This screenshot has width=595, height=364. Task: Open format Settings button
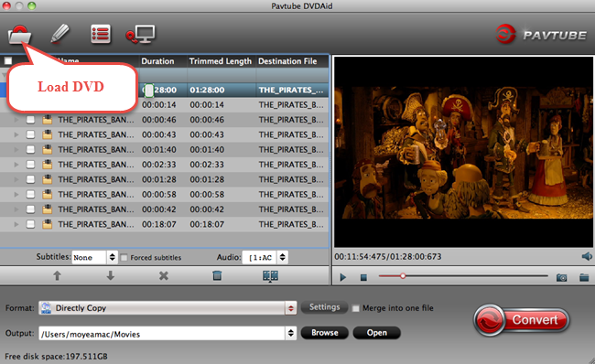coord(324,307)
